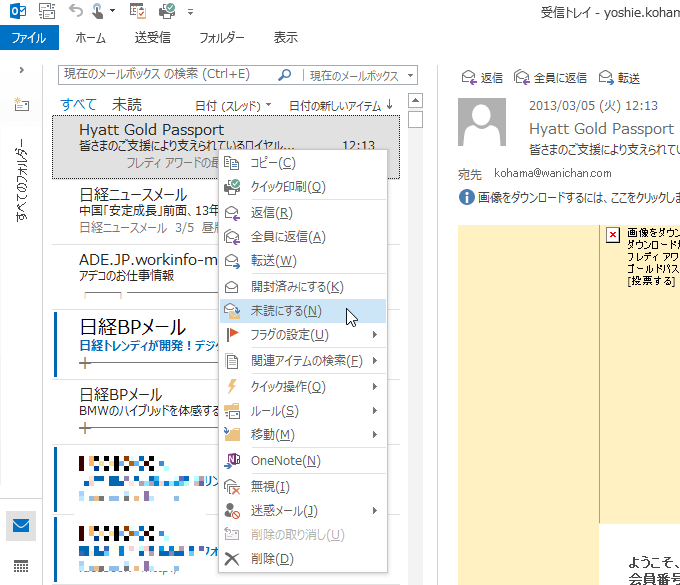Screen dimensions: 680x585
Task: Switch to the ホーム ribbon tab
Action: (90, 38)
